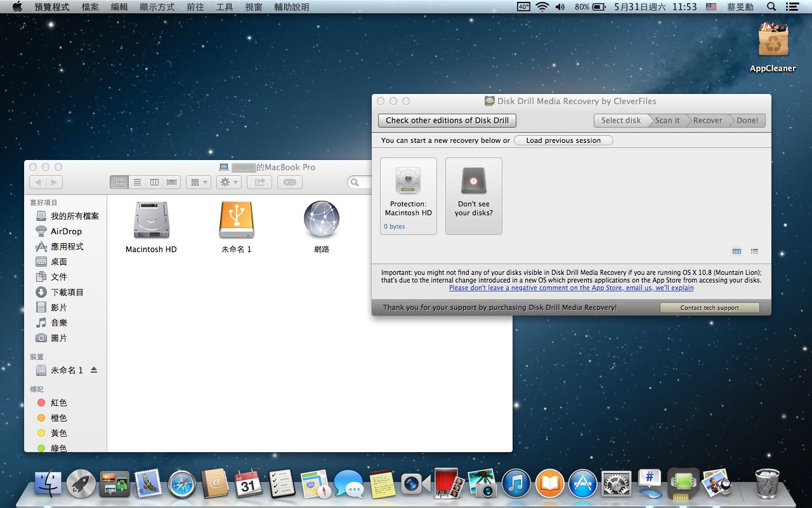Switch Finder to column view
The width and height of the screenshot is (812, 508).
coord(154,182)
